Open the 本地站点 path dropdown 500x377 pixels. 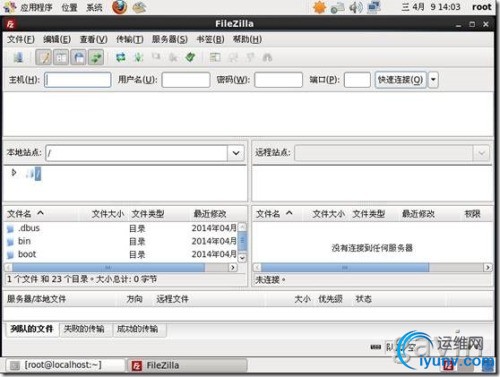click(x=236, y=153)
